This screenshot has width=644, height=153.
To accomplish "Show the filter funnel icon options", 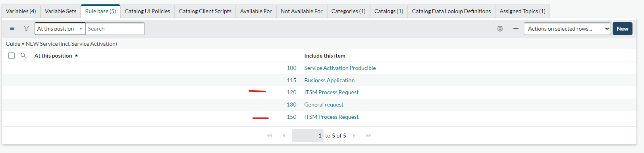I will pyautogui.click(x=26, y=29).
